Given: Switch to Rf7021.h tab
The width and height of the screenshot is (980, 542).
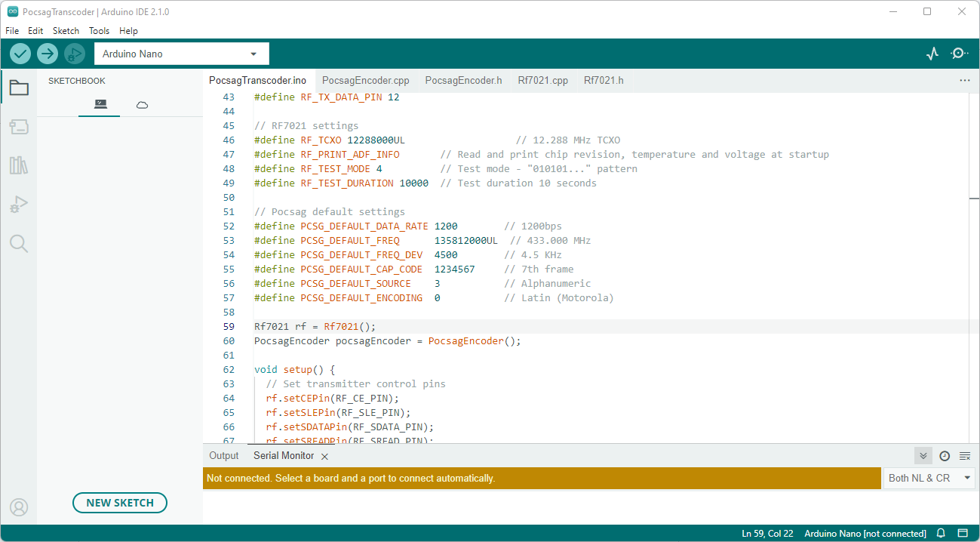Looking at the screenshot, I should 604,80.
